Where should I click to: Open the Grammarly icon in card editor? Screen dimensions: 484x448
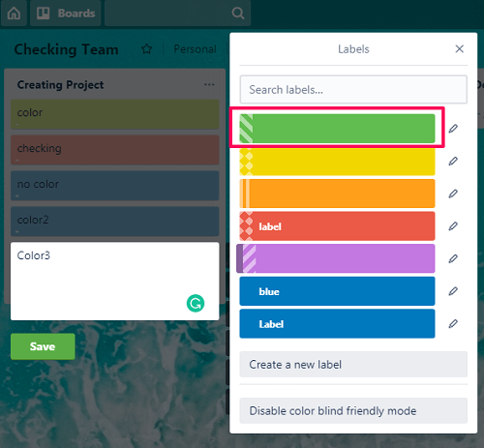click(196, 303)
